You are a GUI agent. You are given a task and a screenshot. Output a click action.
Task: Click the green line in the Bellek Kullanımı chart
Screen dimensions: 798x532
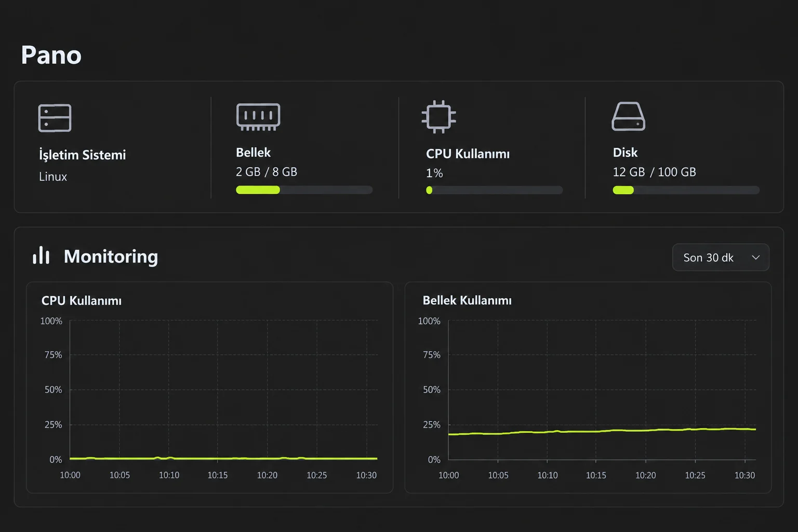click(602, 431)
